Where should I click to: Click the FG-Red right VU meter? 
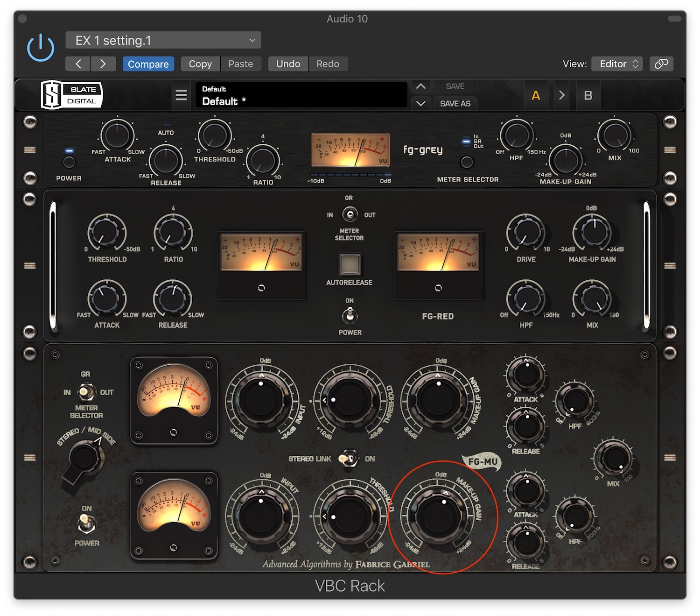[x=438, y=253]
